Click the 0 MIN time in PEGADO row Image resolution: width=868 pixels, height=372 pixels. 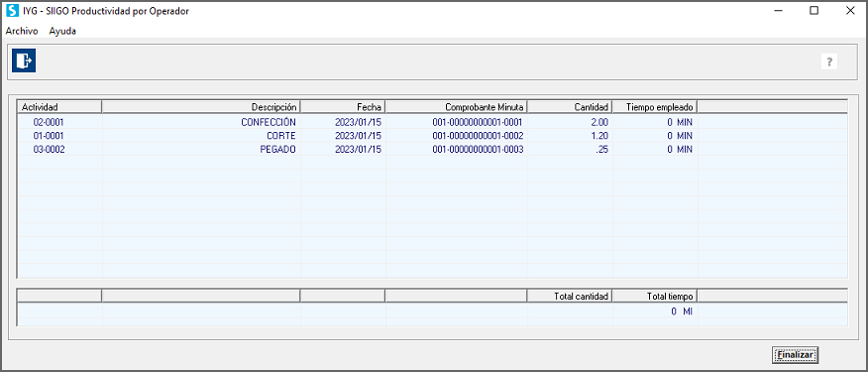coord(655,149)
